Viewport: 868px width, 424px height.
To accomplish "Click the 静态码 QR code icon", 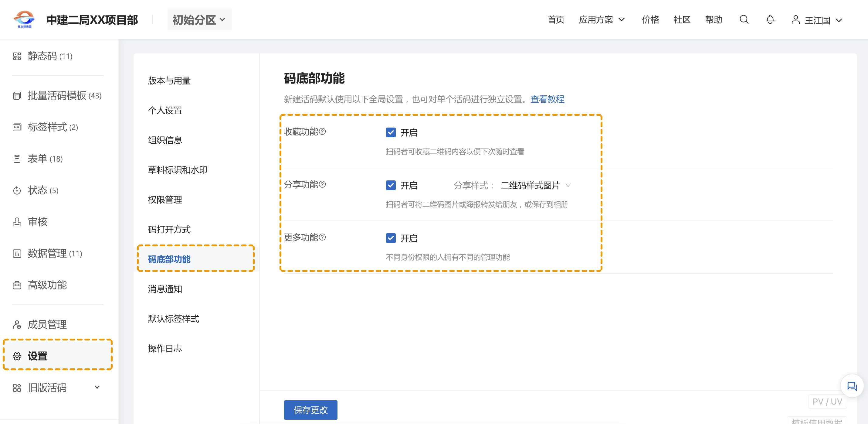I will coord(17,56).
